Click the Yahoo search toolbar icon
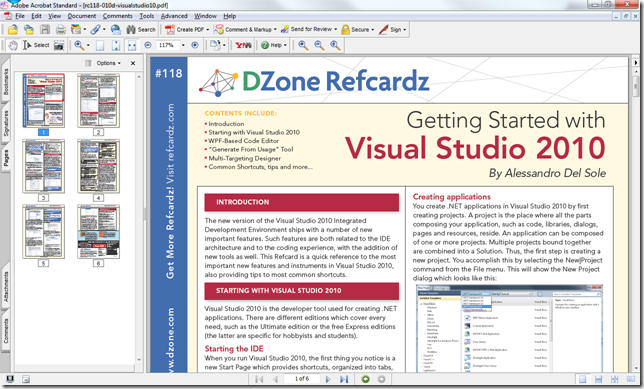The width and height of the screenshot is (644, 389). [243, 45]
